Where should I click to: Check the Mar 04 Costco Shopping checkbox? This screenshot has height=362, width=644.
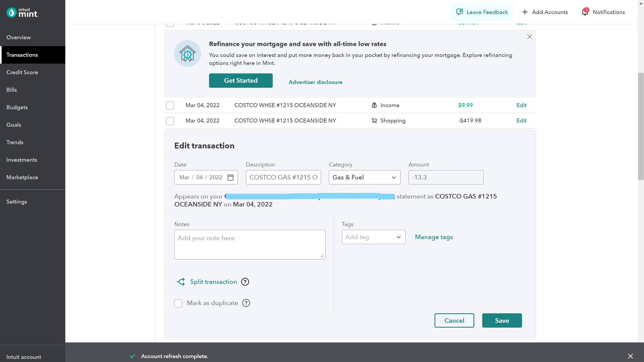pos(170,121)
